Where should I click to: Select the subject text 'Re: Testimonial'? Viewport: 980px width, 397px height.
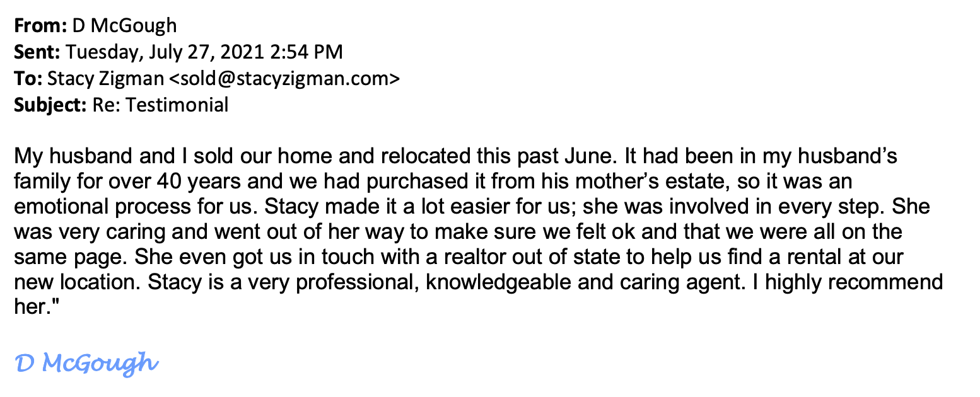coord(160,105)
